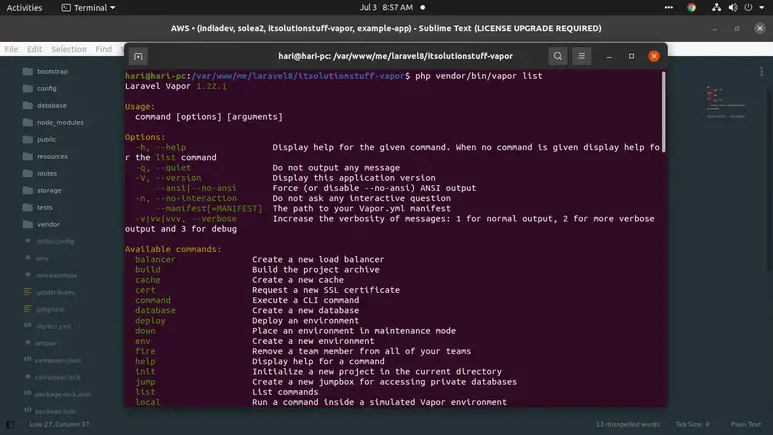Click the 'balancer' command in terminal output
Image resolution: width=773 pixels, height=435 pixels.
(x=155, y=259)
